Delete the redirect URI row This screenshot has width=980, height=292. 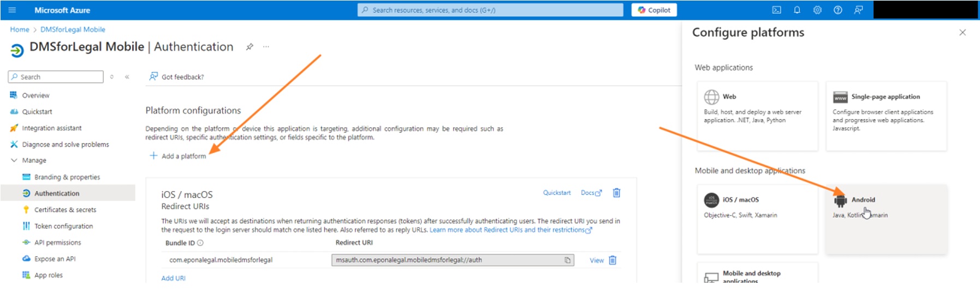pos(613,260)
